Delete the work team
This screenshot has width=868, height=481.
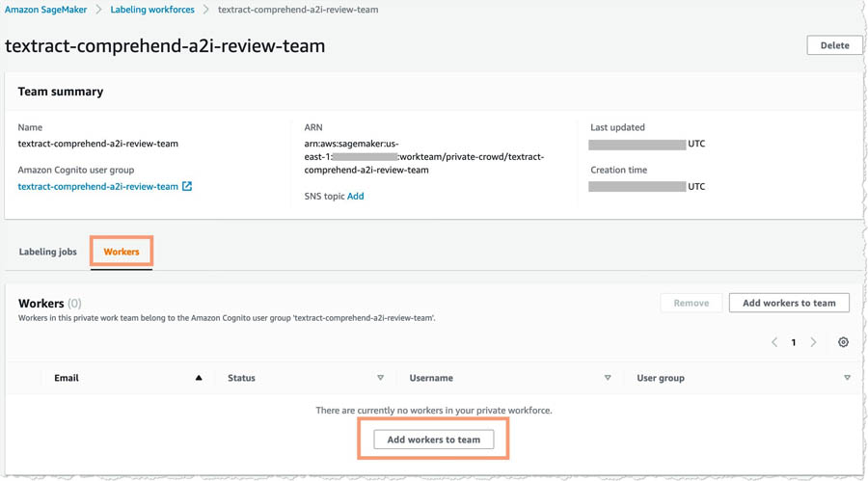(834, 45)
